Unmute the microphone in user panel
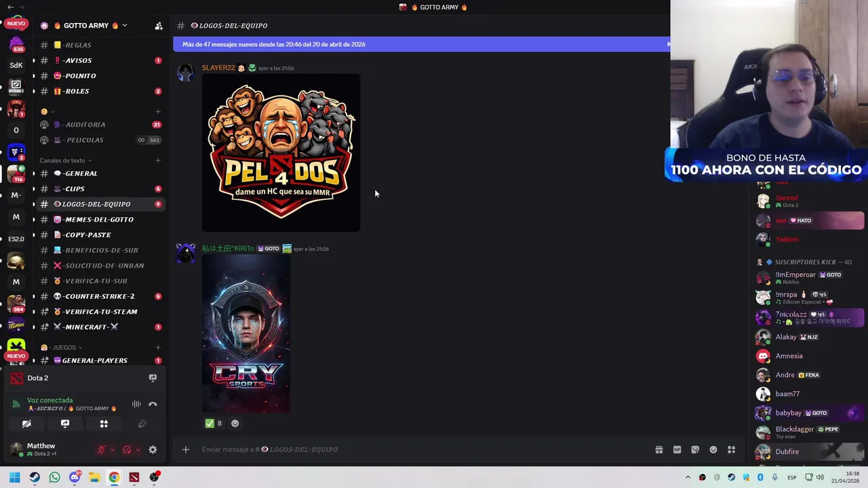 (x=101, y=449)
